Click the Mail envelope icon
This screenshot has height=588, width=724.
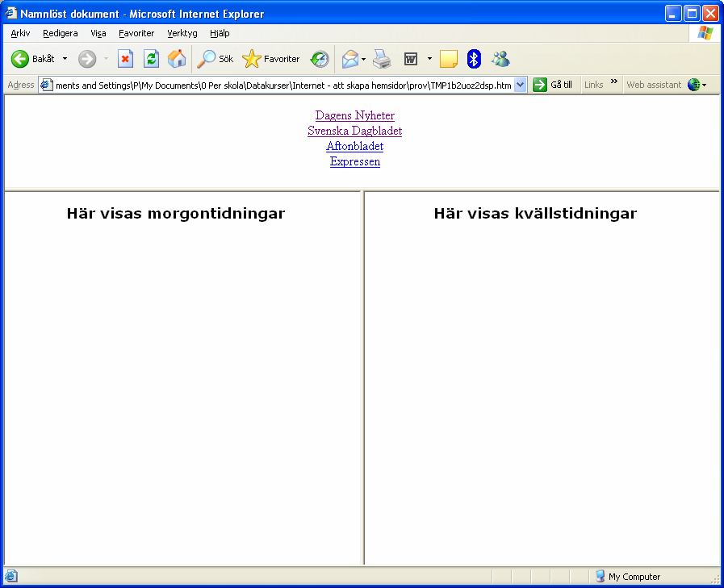[350, 59]
